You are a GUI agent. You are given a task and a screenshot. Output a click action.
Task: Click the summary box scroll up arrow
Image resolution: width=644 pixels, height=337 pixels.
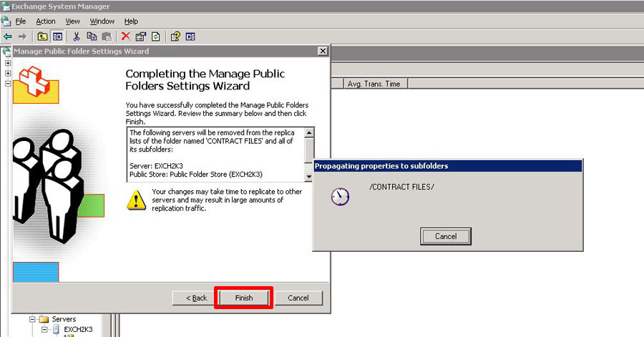click(309, 132)
